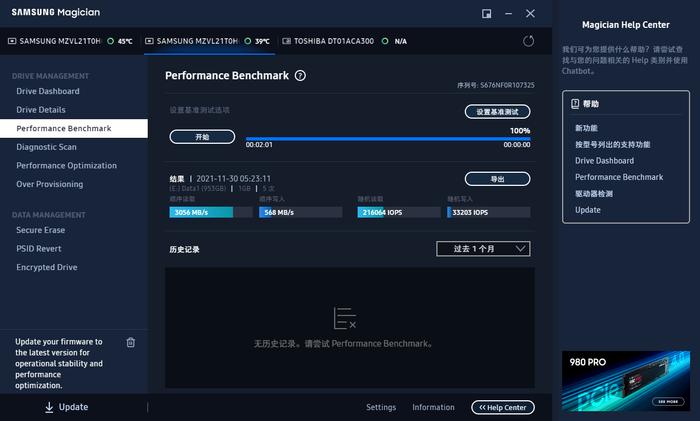Minimize the Samsung Magician window
Screen dimensions: 700x421
(508, 14)
